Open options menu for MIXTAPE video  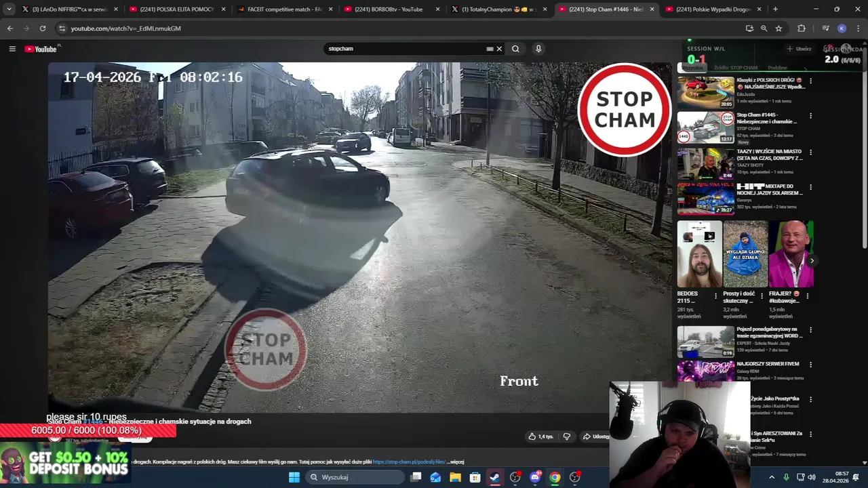pyautogui.click(x=810, y=187)
